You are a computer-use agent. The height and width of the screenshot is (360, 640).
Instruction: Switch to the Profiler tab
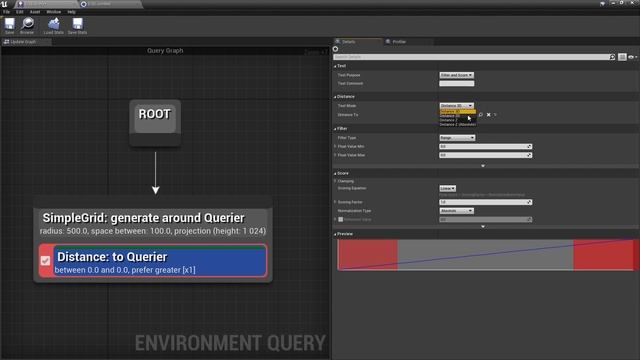[x=408, y=42]
